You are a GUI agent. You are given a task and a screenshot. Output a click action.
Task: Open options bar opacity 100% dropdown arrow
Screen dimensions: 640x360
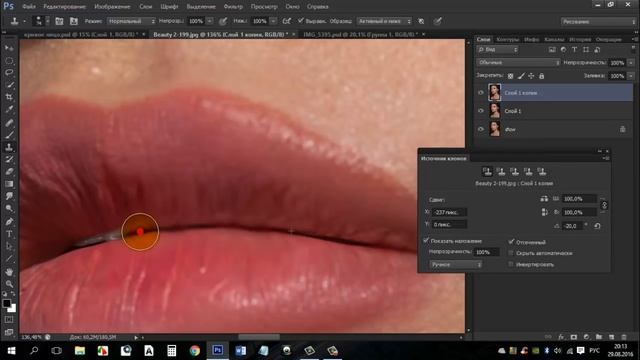[209, 21]
